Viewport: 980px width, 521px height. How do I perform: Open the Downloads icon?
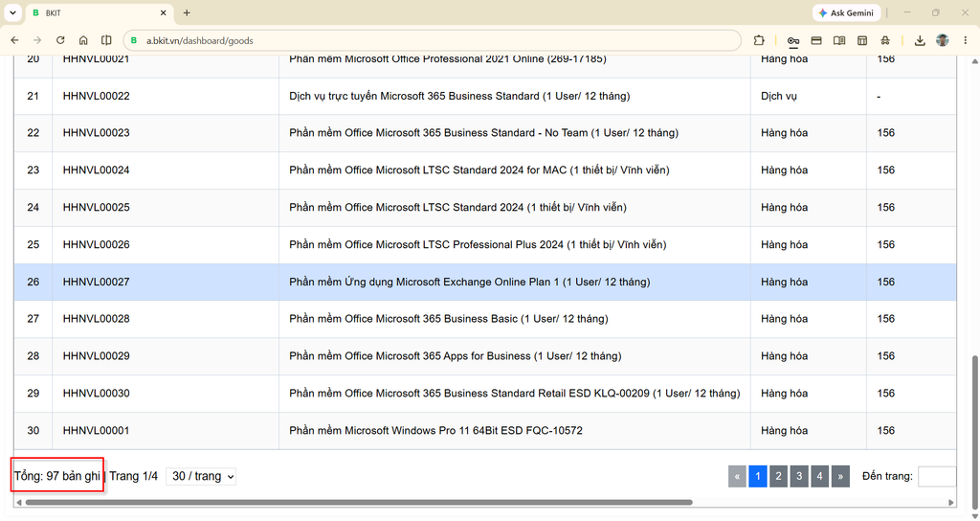pyautogui.click(x=920, y=40)
